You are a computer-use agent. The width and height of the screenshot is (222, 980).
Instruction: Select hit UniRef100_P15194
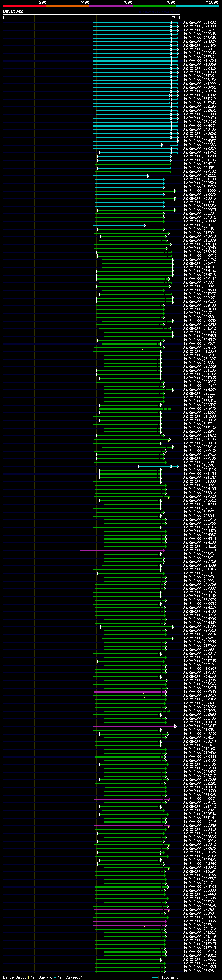coord(199,871)
